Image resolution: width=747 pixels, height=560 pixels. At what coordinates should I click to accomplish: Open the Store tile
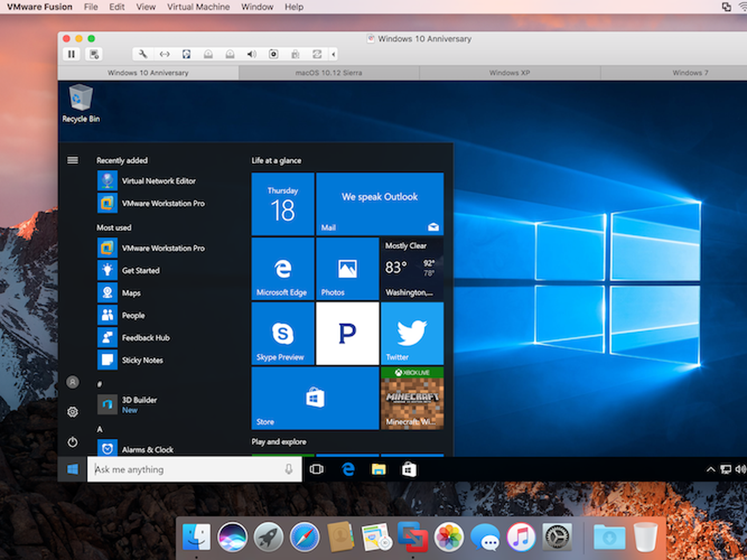pos(315,398)
